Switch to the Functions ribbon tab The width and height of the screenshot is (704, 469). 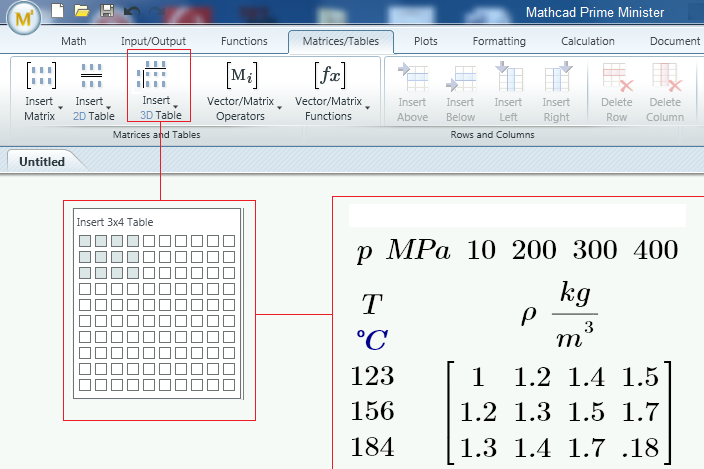[x=244, y=41]
